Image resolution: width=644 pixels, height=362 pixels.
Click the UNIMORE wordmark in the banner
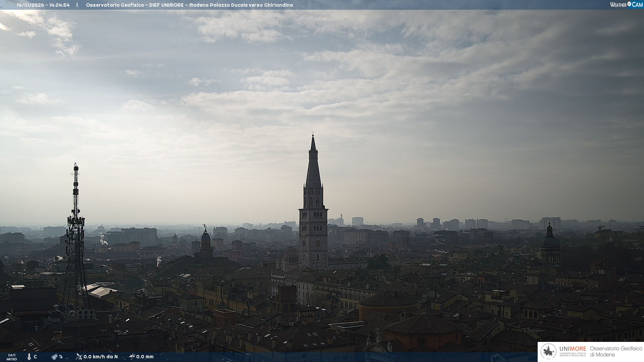tap(573, 349)
